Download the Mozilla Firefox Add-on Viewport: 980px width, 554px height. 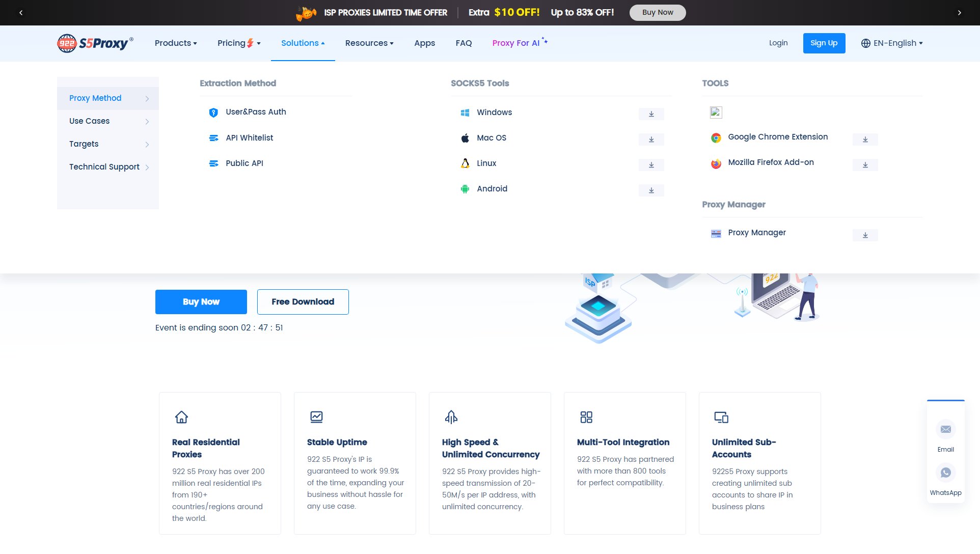pos(865,164)
